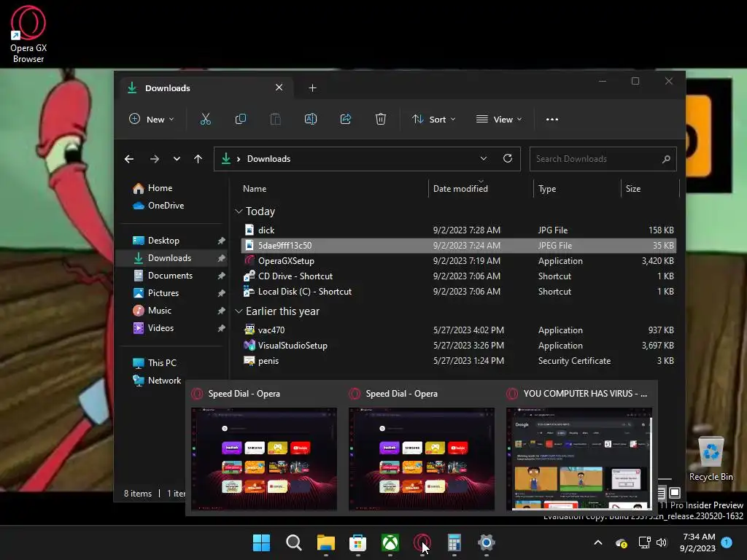Open the See more three-dots menu

[x=552, y=120]
